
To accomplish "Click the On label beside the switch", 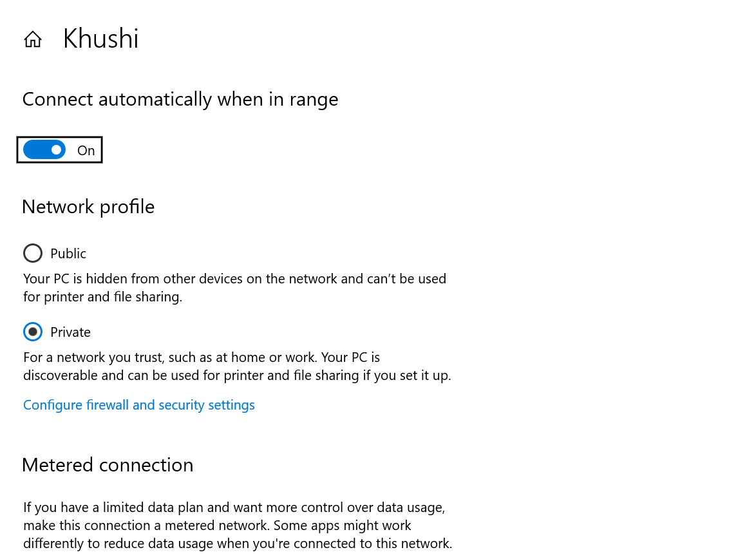I will coord(86,150).
